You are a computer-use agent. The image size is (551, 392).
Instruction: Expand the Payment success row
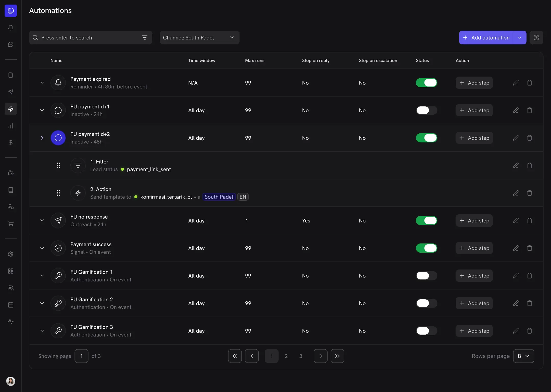tap(42, 248)
